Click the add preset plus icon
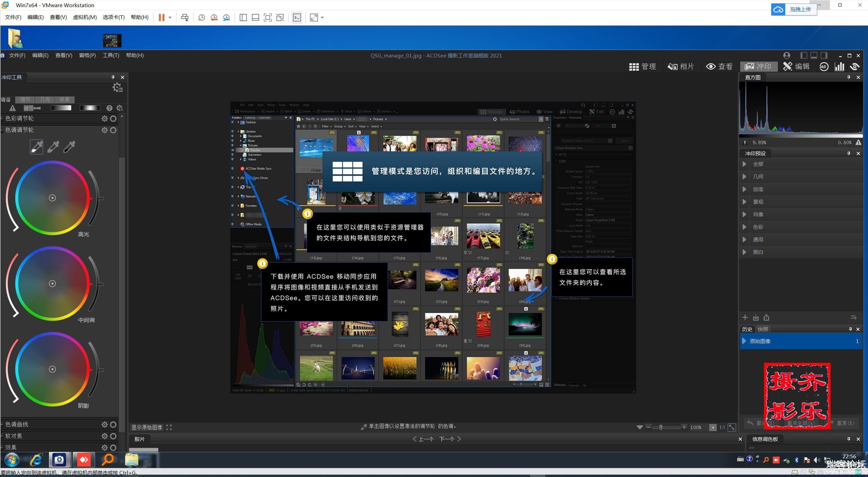This screenshot has height=477, width=868. pyautogui.click(x=745, y=318)
